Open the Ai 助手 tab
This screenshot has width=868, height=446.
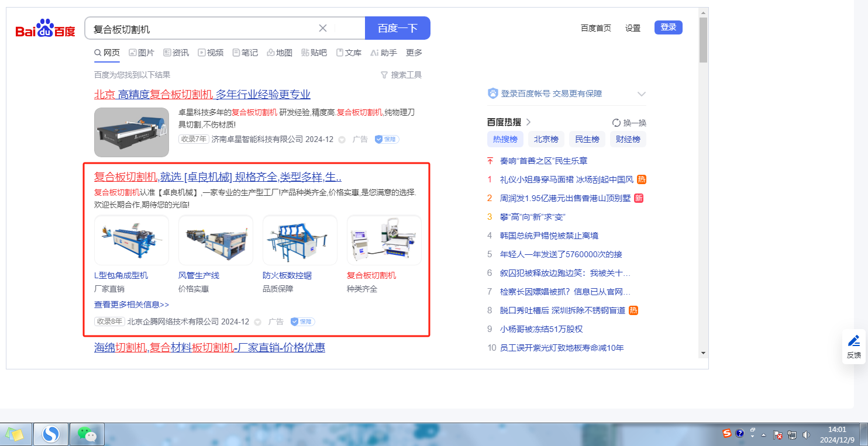[x=384, y=53]
